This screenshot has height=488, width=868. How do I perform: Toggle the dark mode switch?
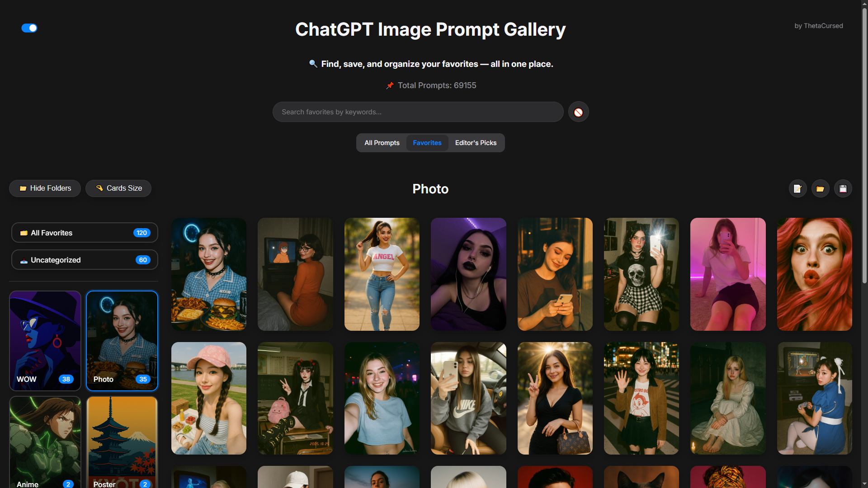29,28
